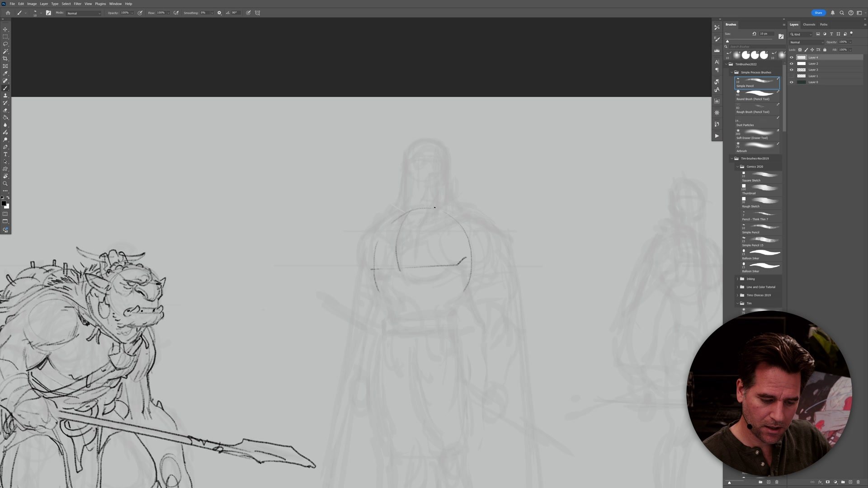Screen dimensions: 868x488
Task: Select the Zoom tool in toolbar
Action: pos(5,184)
